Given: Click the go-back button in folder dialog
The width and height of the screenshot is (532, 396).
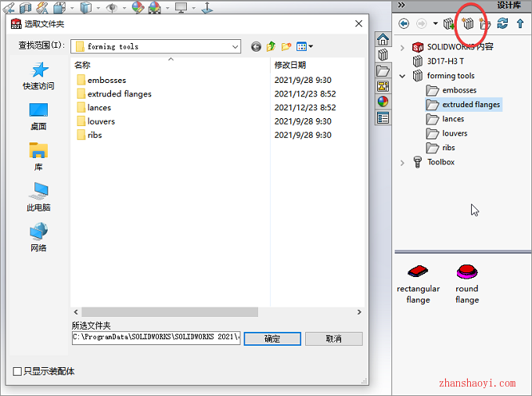Looking at the screenshot, I should [x=256, y=46].
